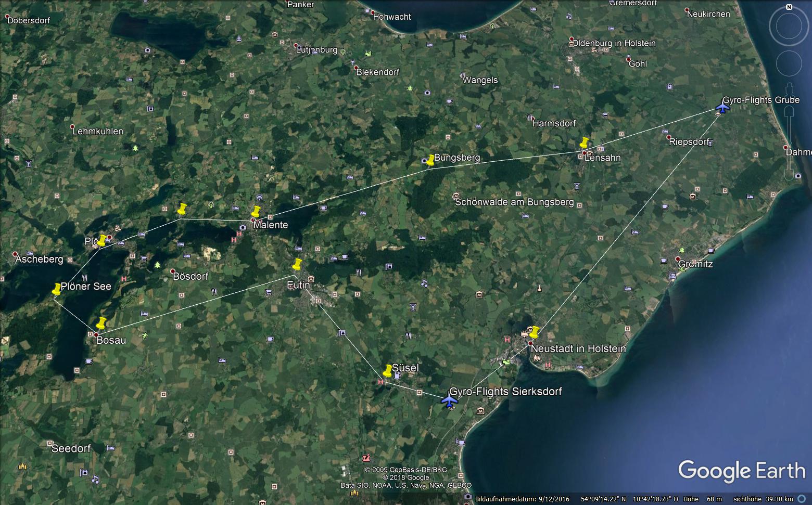Click the Move pan joystick circle

click(789, 63)
